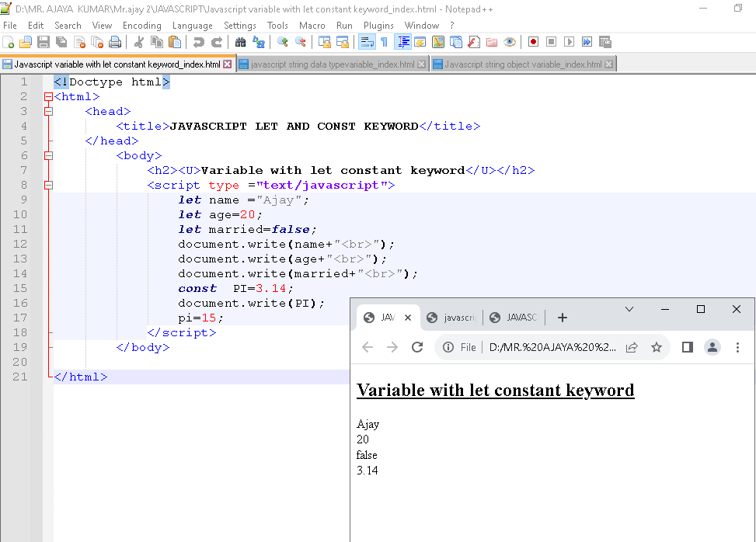Click the Undo arrow in toolbar
756x542 pixels.
pyautogui.click(x=199, y=42)
